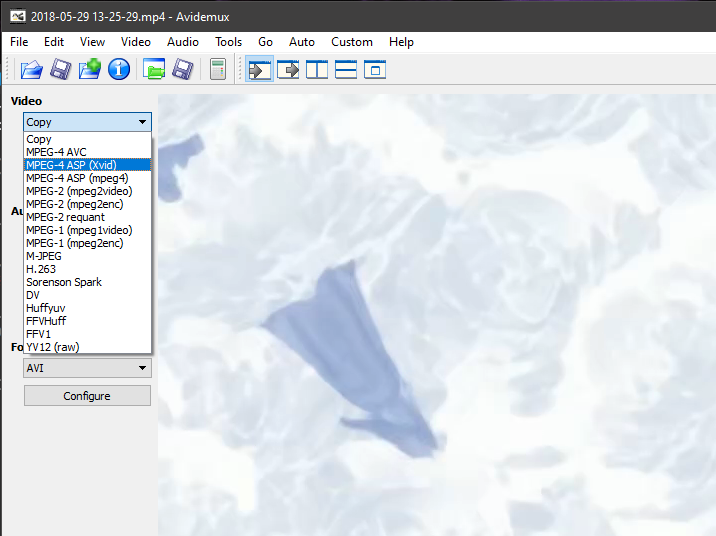
Task: Select MPEG-1 (mpeg1video) codec
Action: click(87, 230)
